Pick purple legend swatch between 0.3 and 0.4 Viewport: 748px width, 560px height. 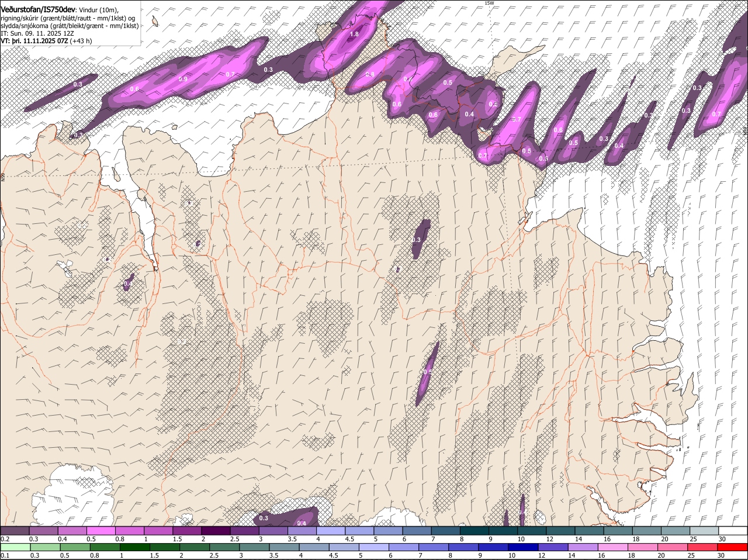pos(44,530)
